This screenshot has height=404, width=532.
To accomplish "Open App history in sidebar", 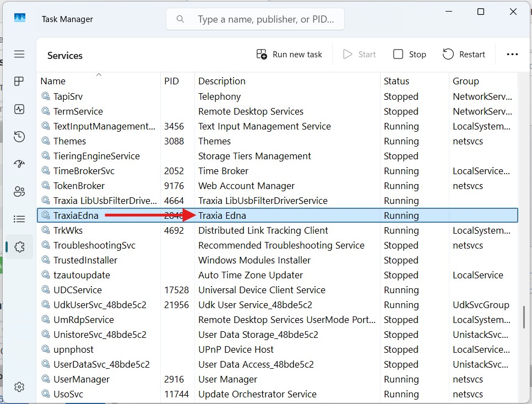I will [x=19, y=137].
